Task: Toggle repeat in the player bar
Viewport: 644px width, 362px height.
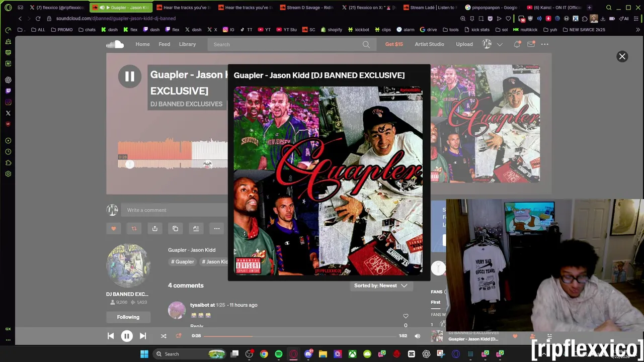Action: click(x=179, y=336)
